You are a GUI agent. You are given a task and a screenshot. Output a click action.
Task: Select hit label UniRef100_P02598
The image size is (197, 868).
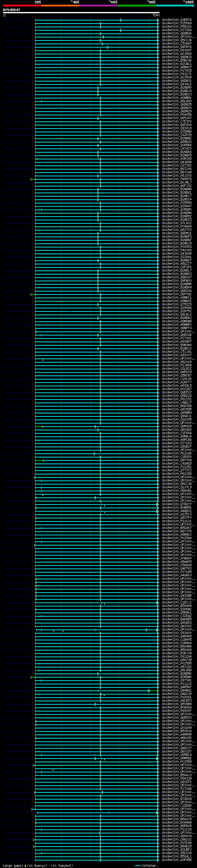coord(176,761)
